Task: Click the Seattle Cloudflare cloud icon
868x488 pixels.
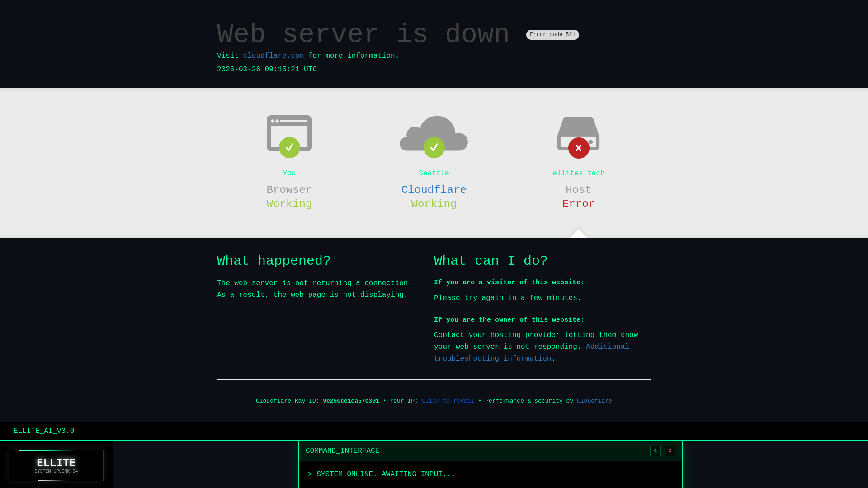Action: [434, 136]
